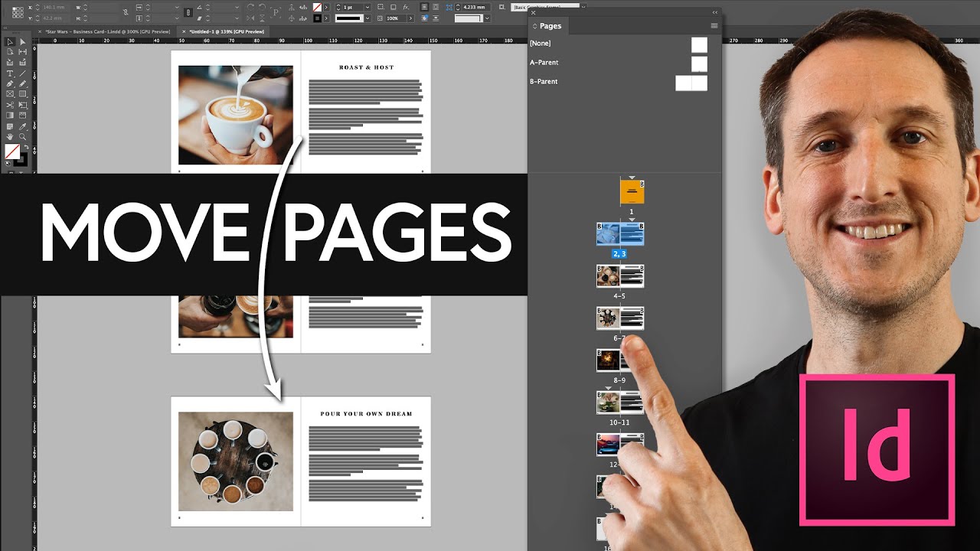Image resolution: width=980 pixels, height=551 pixels.
Task: Select the Direct Selection tool
Action: tap(23, 42)
